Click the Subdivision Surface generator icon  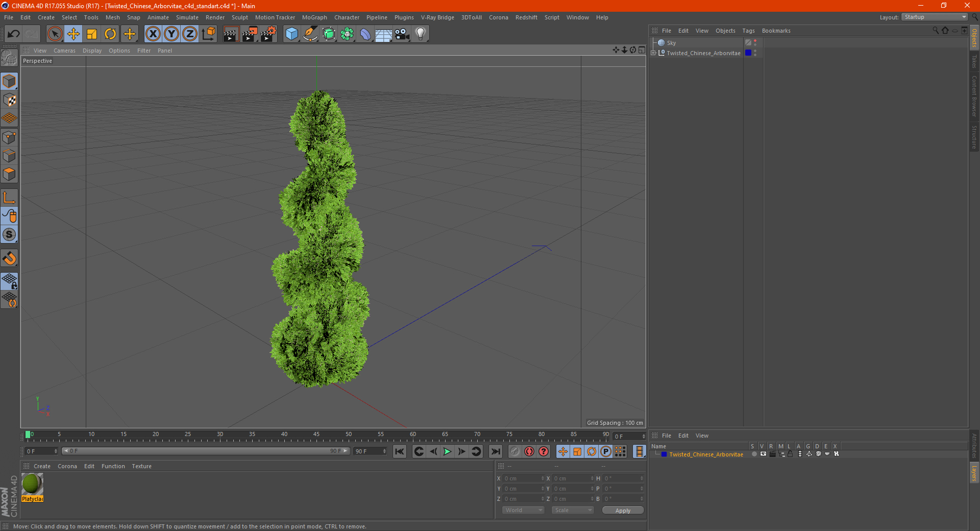(x=329, y=34)
